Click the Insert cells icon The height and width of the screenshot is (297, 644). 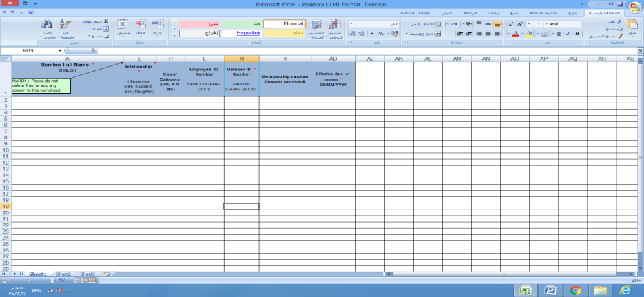[x=157, y=24]
